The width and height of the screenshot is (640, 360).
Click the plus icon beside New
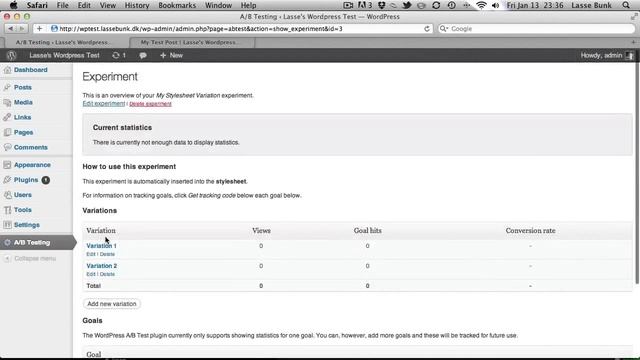click(163, 56)
